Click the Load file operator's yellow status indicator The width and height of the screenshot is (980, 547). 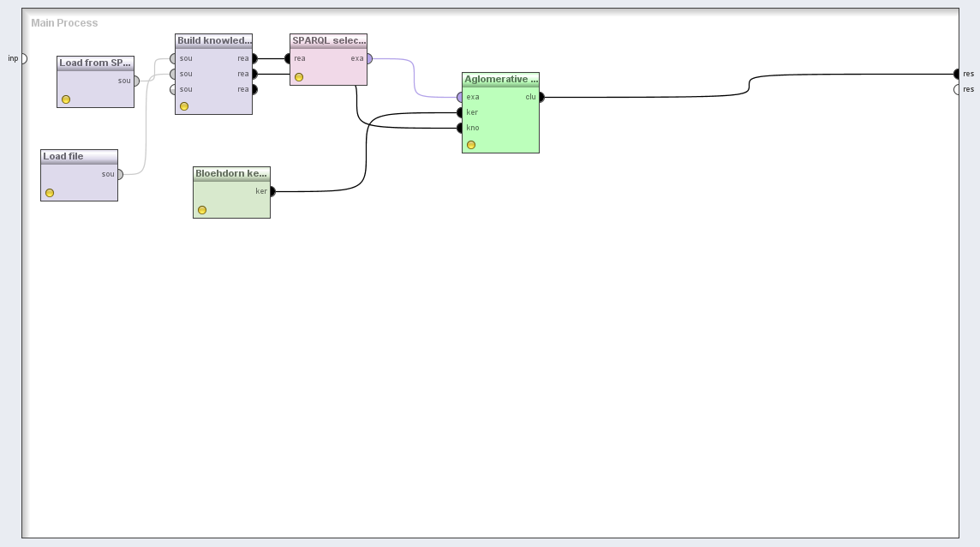pos(50,193)
